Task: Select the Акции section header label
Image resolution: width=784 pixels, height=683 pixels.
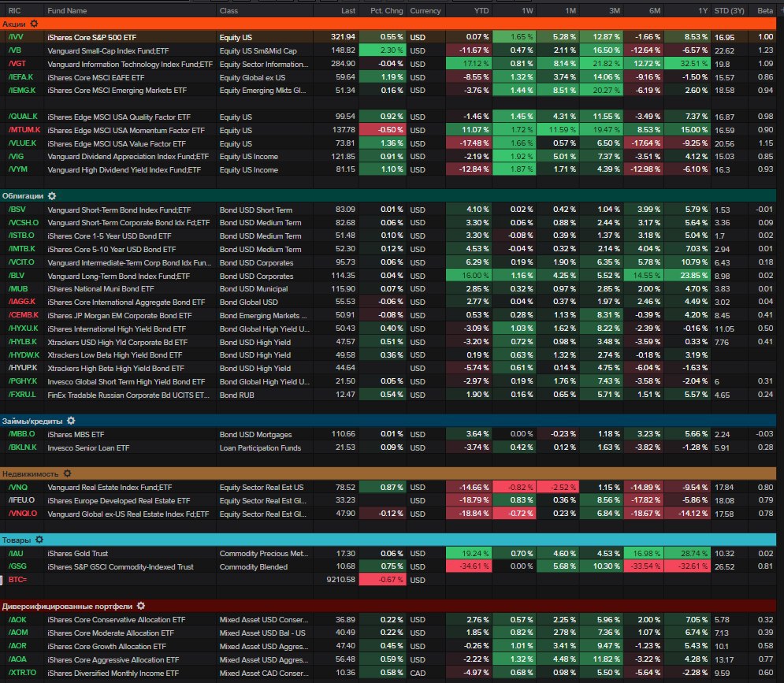Action: [13, 24]
